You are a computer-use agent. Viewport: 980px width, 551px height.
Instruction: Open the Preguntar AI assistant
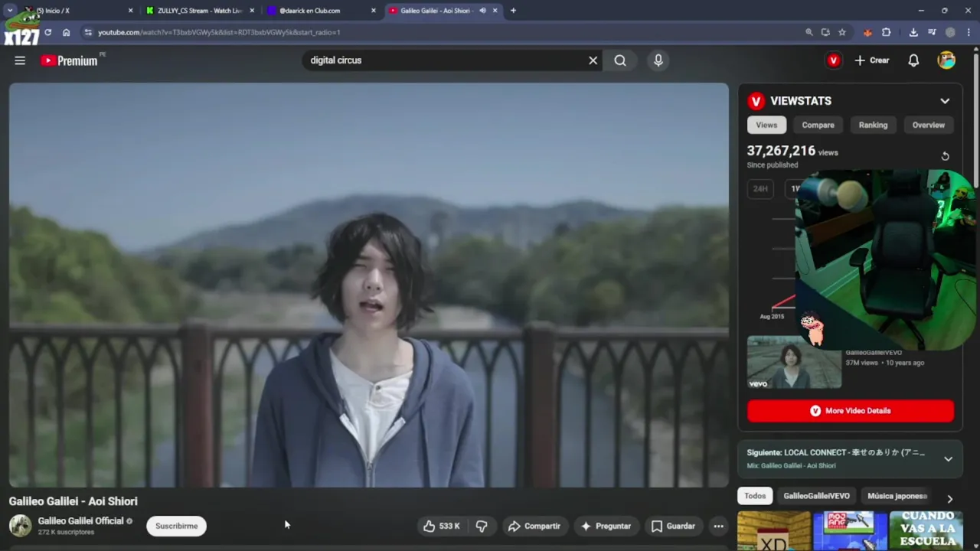pos(606,526)
